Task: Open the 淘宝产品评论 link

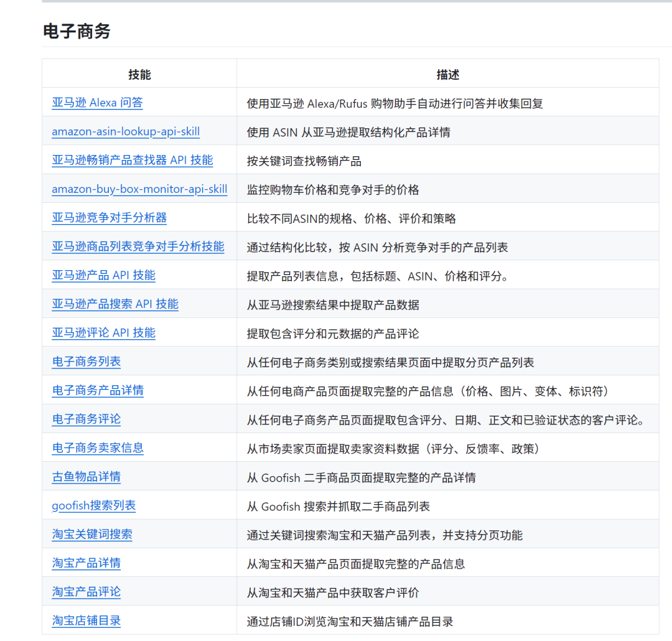Action: click(x=86, y=591)
